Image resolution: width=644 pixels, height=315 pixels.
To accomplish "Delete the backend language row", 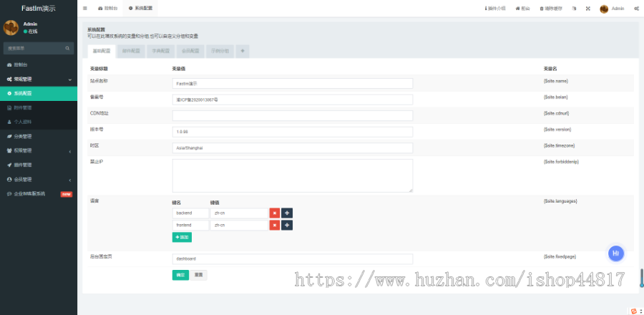I will click(x=274, y=213).
